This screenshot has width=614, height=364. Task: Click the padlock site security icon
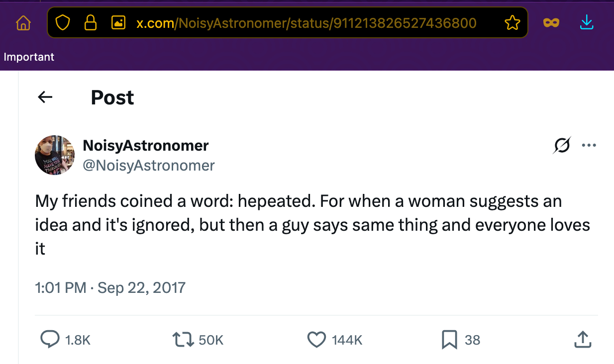pyautogui.click(x=90, y=23)
